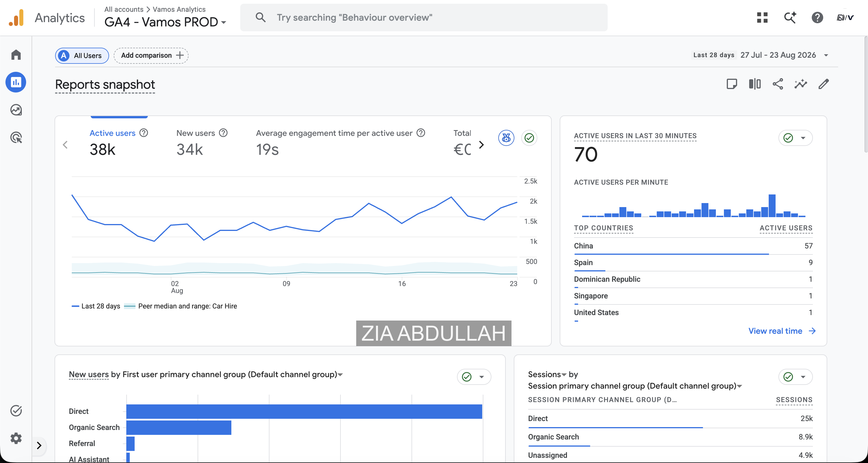
Task: Click the Unassigned row in Sessions table
Action: [x=670, y=455]
